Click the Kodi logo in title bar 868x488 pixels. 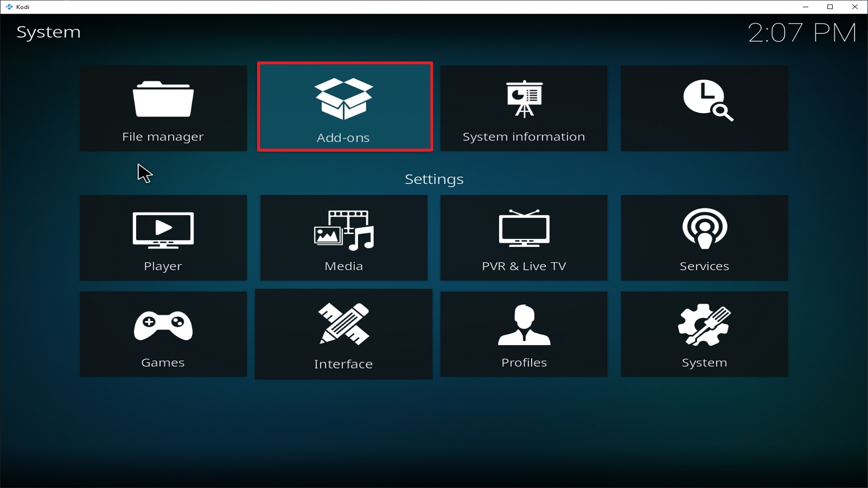pos(9,7)
